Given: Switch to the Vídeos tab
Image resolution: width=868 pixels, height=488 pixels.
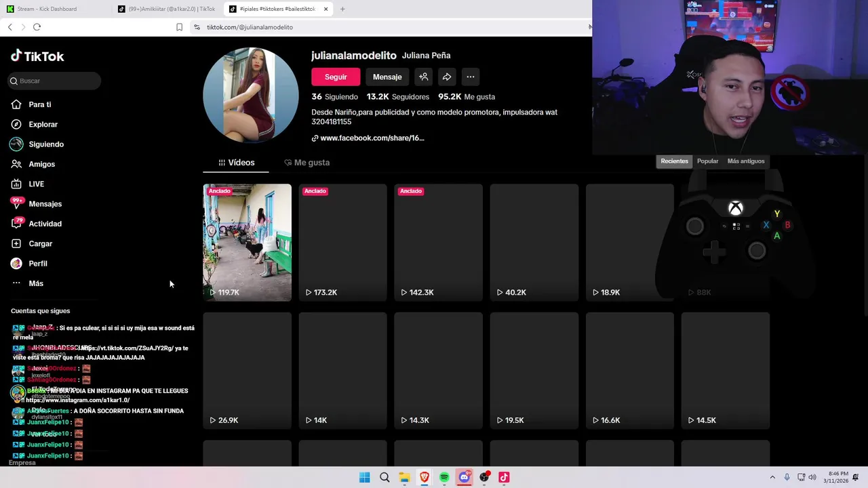Looking at the screenshot, I should point(236,163).
